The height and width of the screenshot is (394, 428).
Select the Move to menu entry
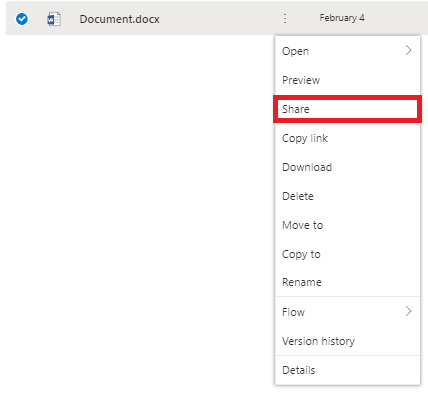point(347,225)
